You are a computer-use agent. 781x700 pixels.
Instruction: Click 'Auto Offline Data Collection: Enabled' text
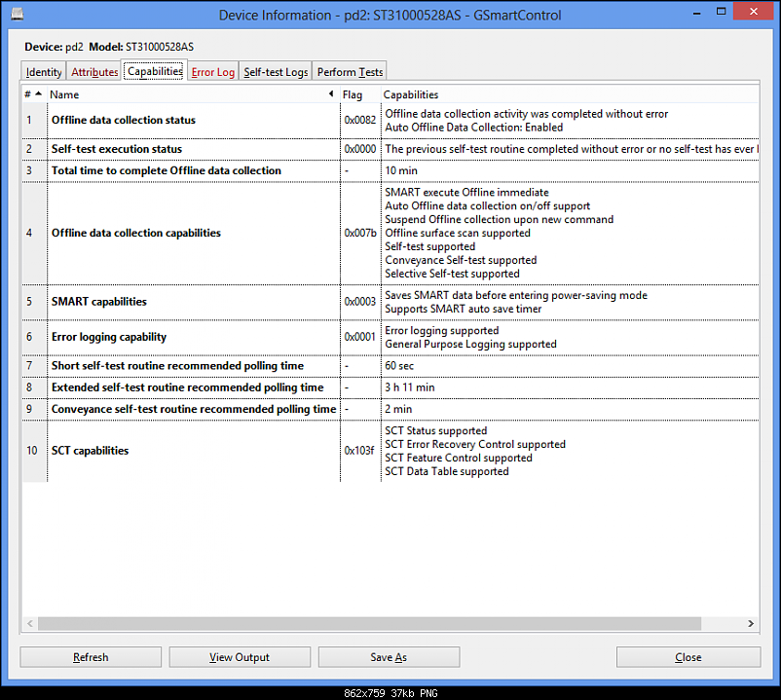(473, 128)
